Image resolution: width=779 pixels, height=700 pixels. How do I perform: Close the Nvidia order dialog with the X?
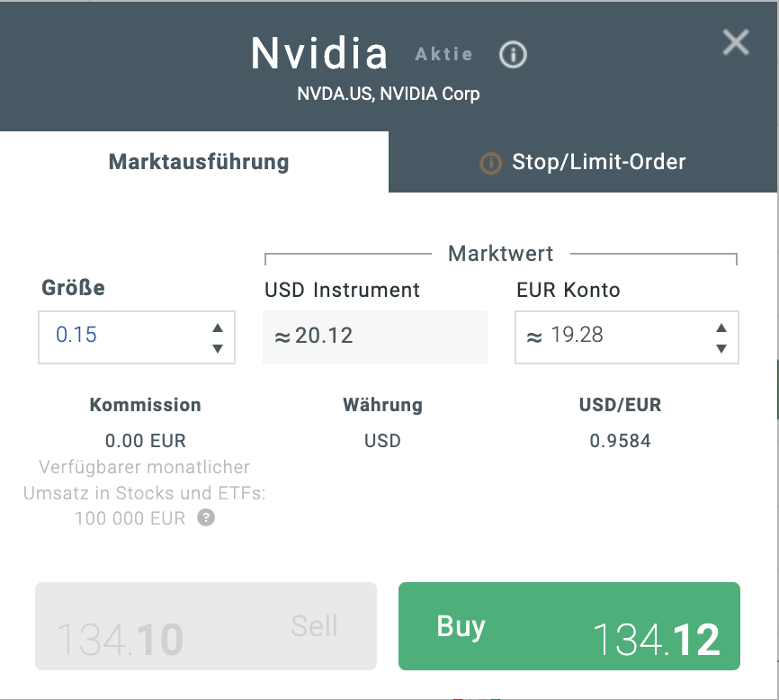[x=736, y=42]
